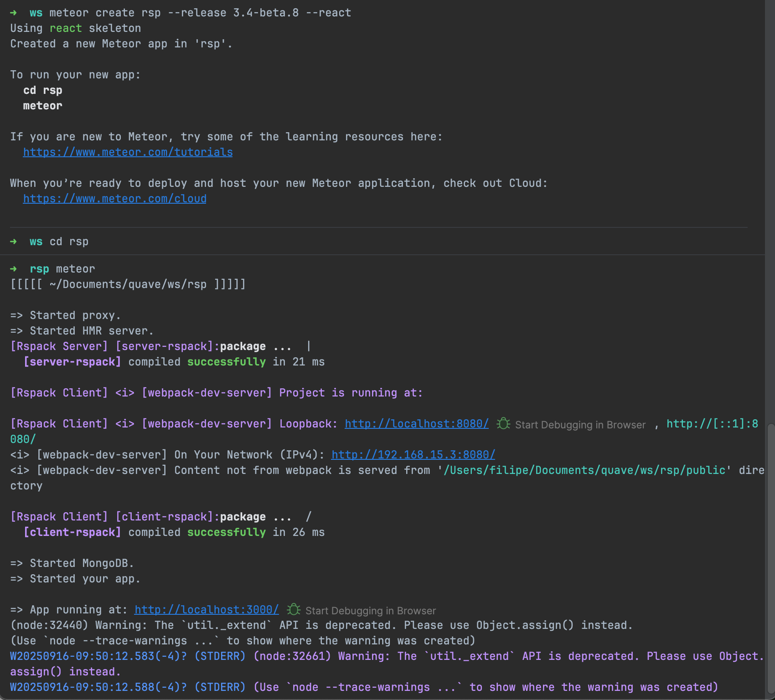This screenshot has width=775, height=700.
Task: Click 'Start Debugging in Browser' after localhost:3000
Action: (370, 611)
